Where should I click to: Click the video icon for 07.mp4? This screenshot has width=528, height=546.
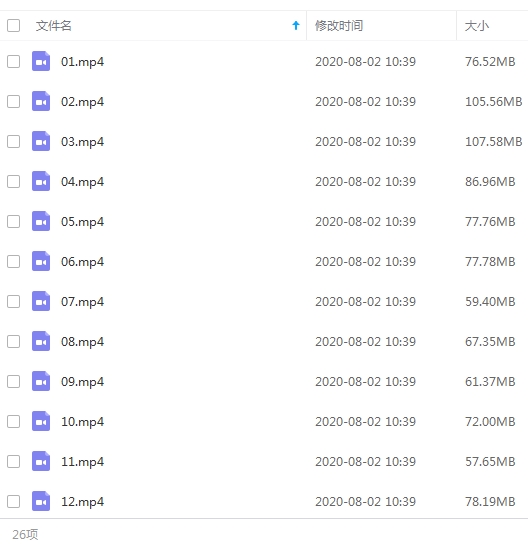(x=41, y=301)
